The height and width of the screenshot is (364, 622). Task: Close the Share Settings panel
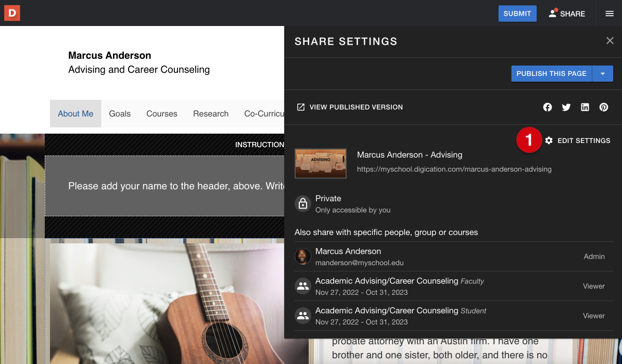(x=610, y=41)
